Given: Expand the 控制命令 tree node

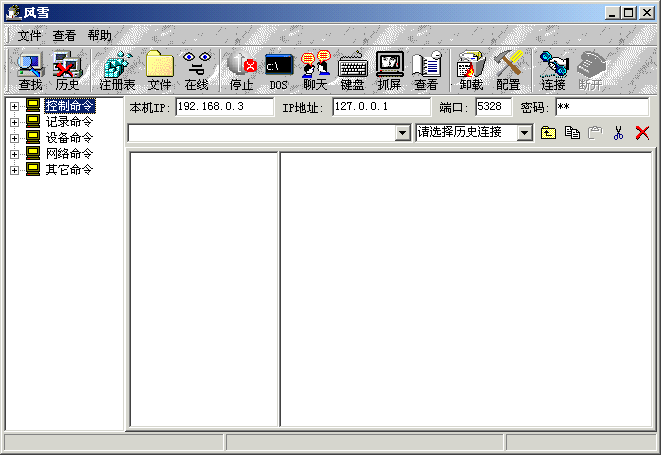Looking at the screenshot, I should tap(15, 106).
